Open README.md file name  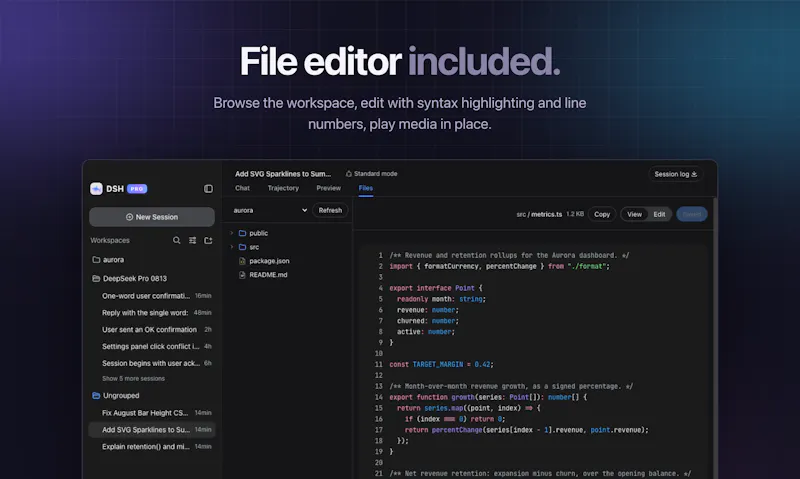[x=268, y=274]
